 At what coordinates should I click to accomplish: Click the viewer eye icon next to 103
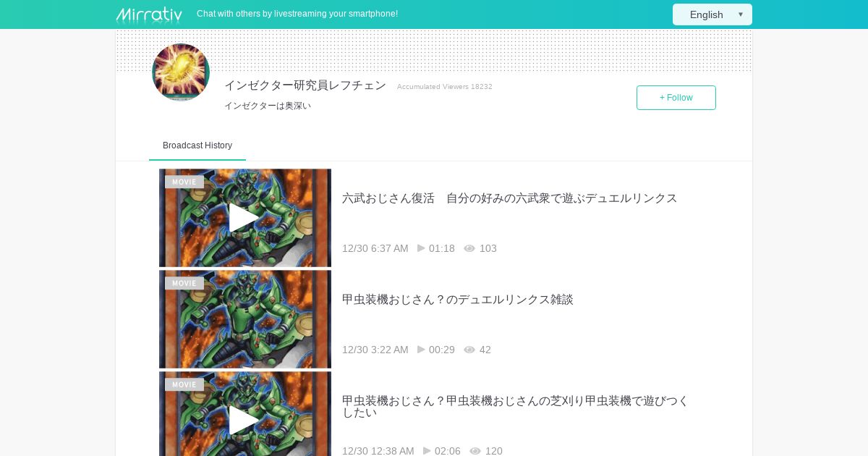469,248
